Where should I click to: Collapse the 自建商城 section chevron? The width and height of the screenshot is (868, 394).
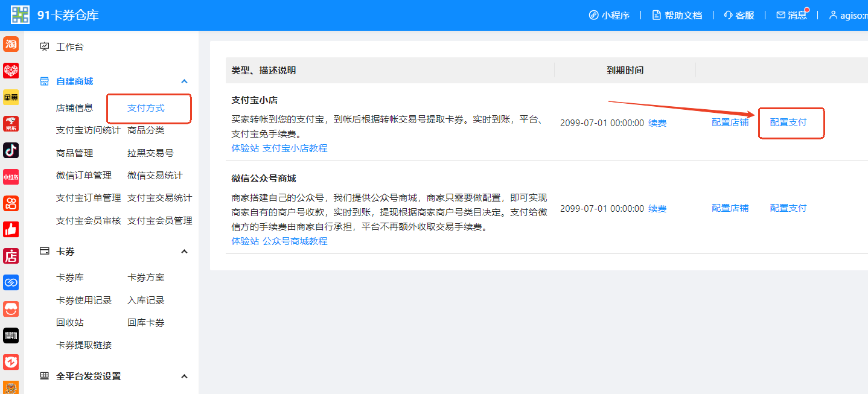pos(185,81)
